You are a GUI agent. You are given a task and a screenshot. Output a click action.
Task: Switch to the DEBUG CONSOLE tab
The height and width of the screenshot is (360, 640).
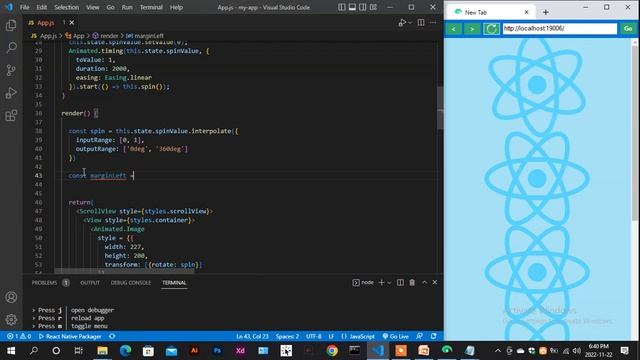pos(131,282)
